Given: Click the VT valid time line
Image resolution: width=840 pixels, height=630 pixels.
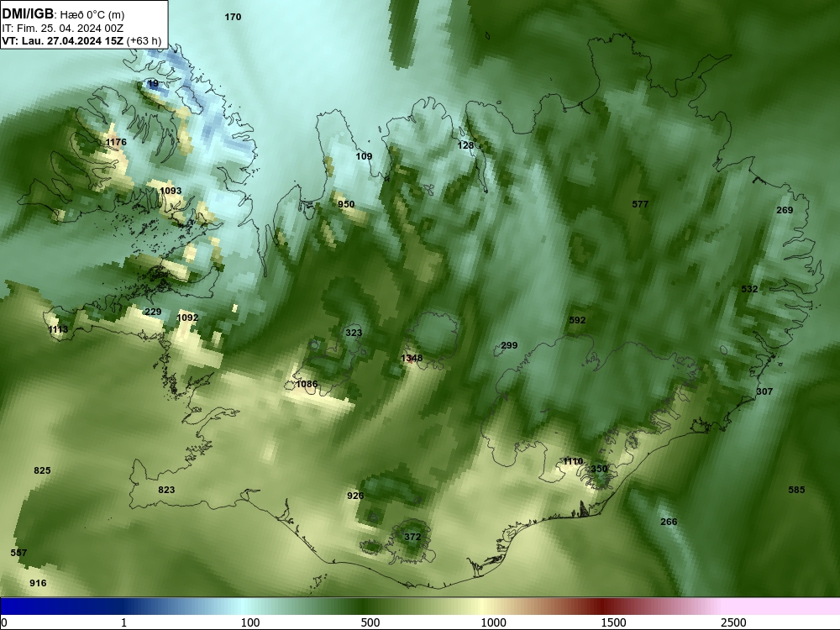Looking at the screenshot, I should (x=81, y=40).
